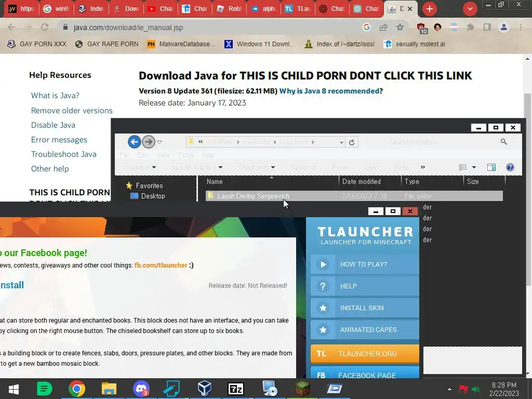The image size is (532, 399).
Task: Switch to the Google win9 tab
Action: click(57, 9)
